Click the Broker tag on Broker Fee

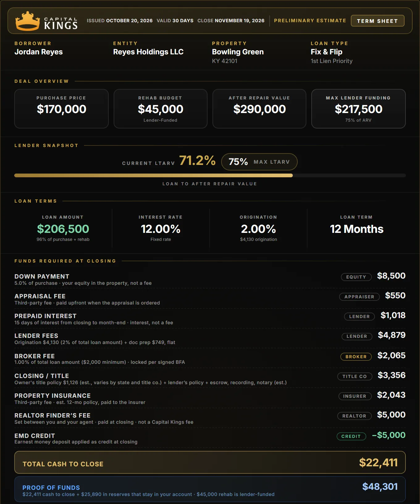point(356,357)
